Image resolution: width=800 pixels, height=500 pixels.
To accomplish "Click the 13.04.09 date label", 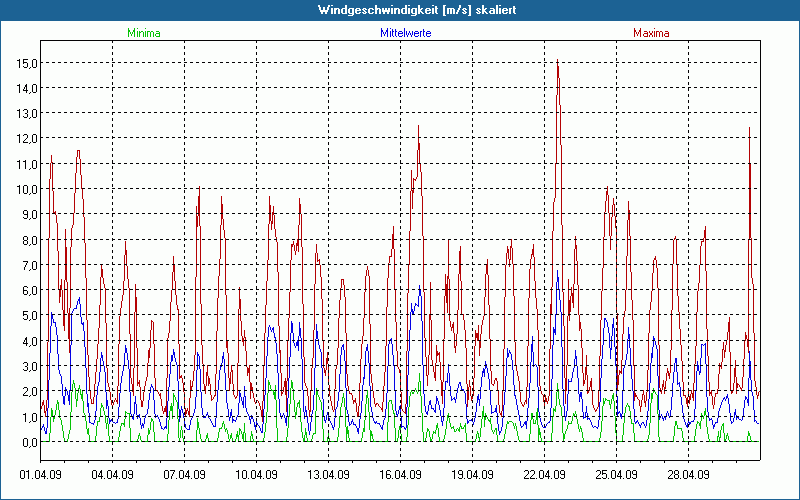I will pos(328,475).
